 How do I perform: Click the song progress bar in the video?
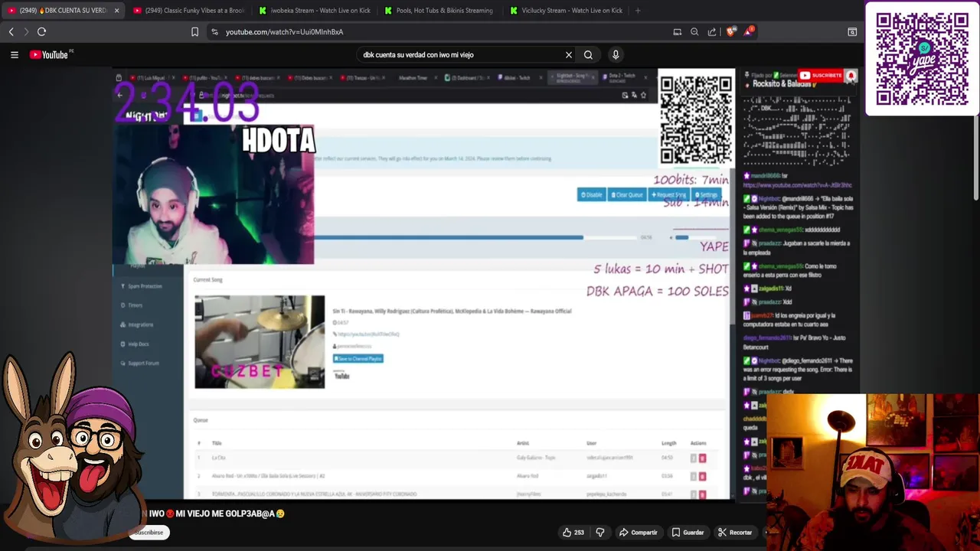click(x=475, y=237)
